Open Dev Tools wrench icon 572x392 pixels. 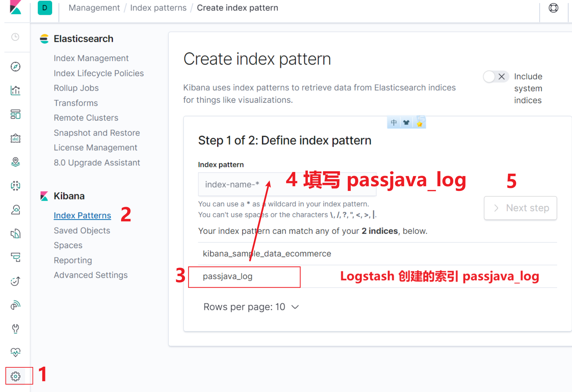click(x=16, y=328)
